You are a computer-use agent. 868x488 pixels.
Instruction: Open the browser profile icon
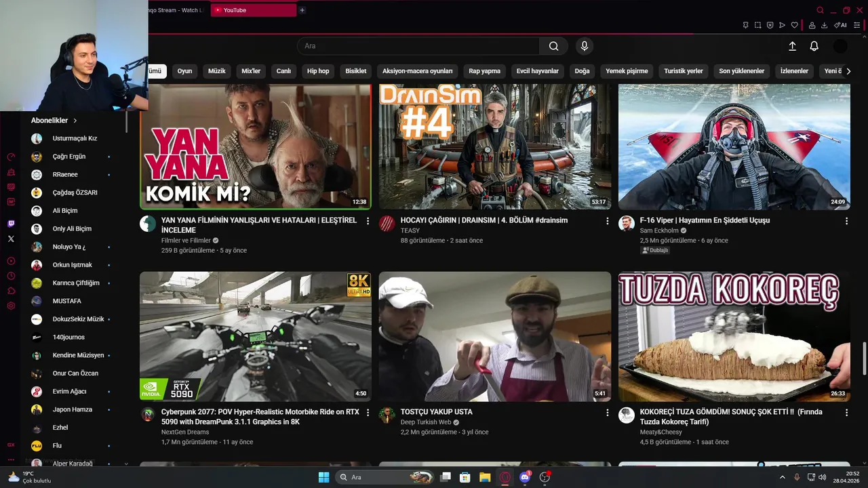(812, 25)
